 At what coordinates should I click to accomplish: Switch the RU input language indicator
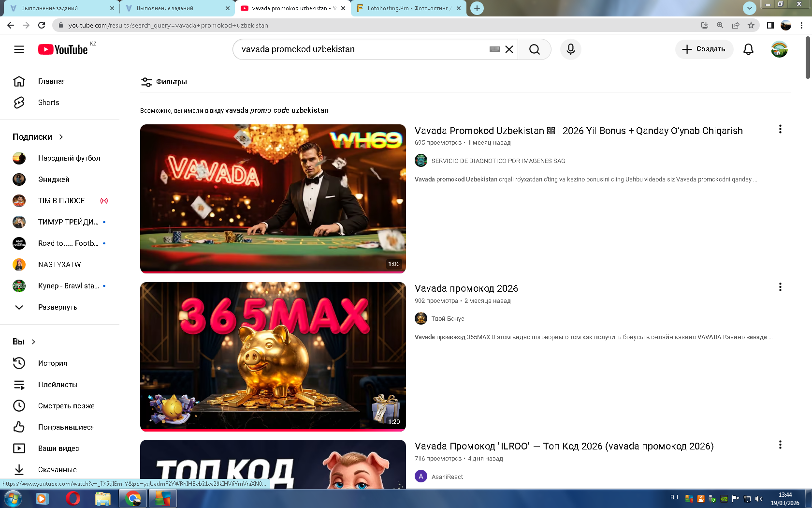(x=674, y=497)
